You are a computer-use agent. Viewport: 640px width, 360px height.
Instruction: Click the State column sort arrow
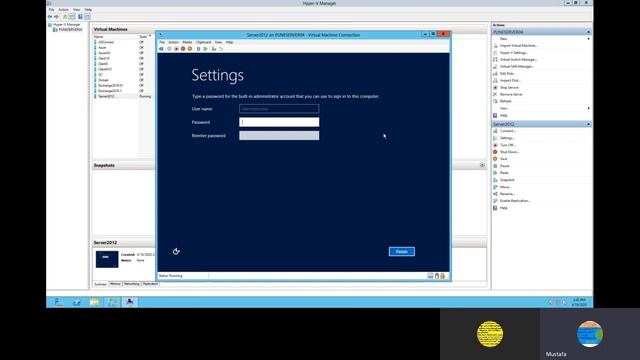click(150, 36)
